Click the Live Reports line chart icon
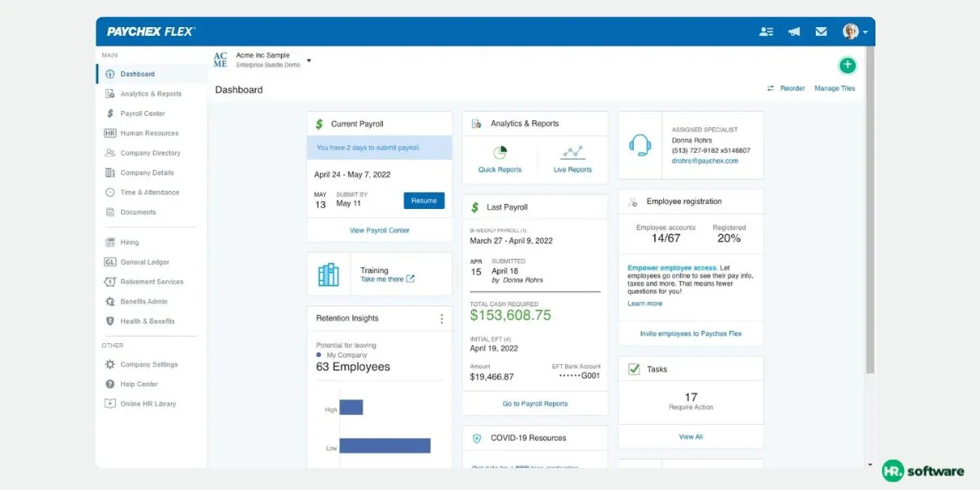The width and height of the screenshot is (980, 490). coord(572,153)
